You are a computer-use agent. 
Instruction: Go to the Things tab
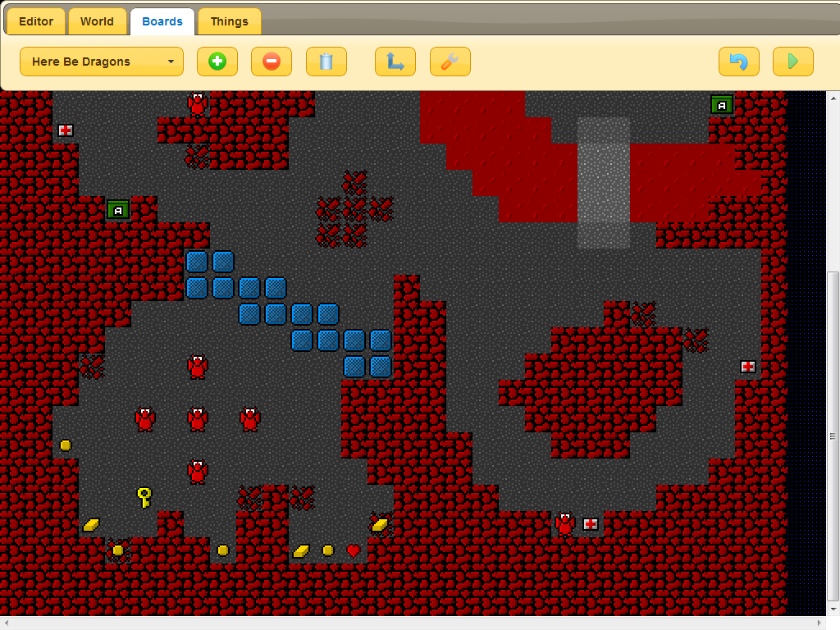229,21
